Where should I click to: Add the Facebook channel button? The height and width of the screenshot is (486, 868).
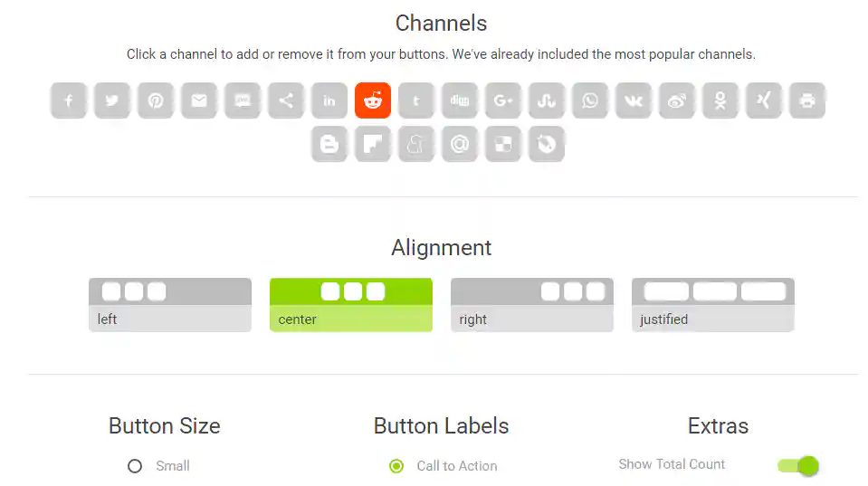click(69, 100)
